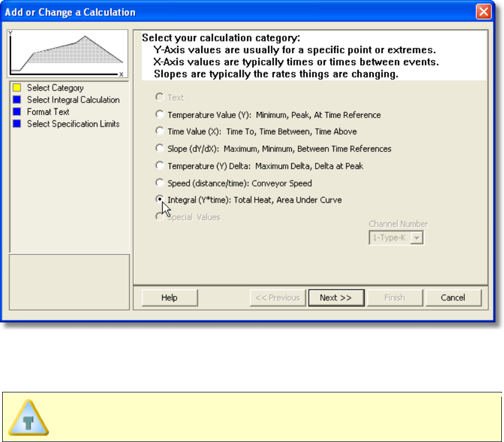
Task: Select Time Value (X) option
Action: pos(159,131)
